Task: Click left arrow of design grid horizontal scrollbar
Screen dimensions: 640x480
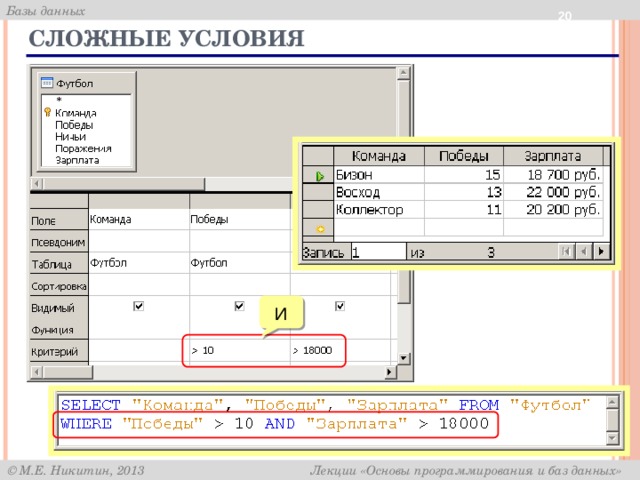Action: pyautogui.click(x=37, y=372)
